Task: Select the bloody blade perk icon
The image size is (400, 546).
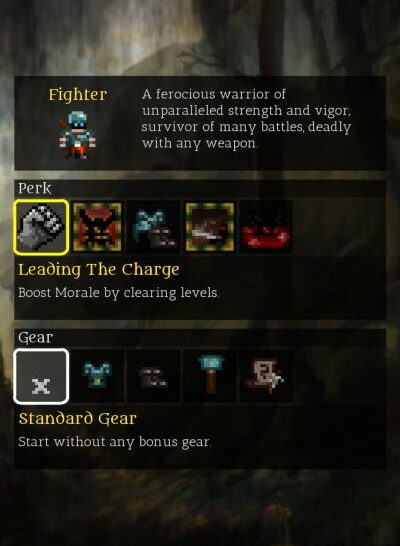Action: click(x=210, y=227)
